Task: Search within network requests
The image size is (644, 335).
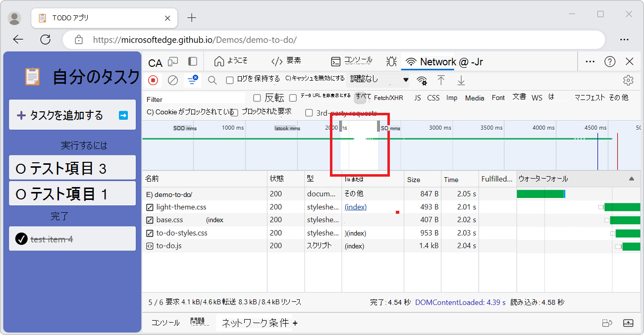Action: [212, 80]
